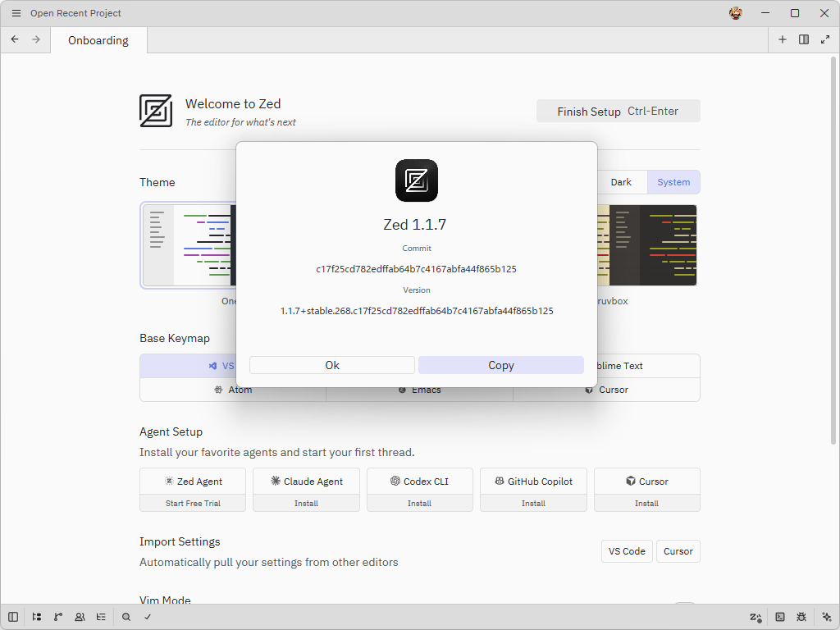Install the Claude Agent
This screenshot has width=840, height=630.
pyautogui.click(x=307, y=503)
